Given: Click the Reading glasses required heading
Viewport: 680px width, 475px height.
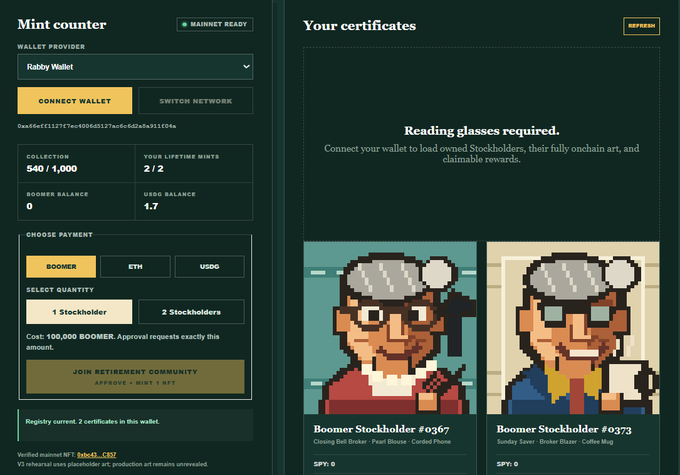Looking at the screenshot, I should (481, 131).
